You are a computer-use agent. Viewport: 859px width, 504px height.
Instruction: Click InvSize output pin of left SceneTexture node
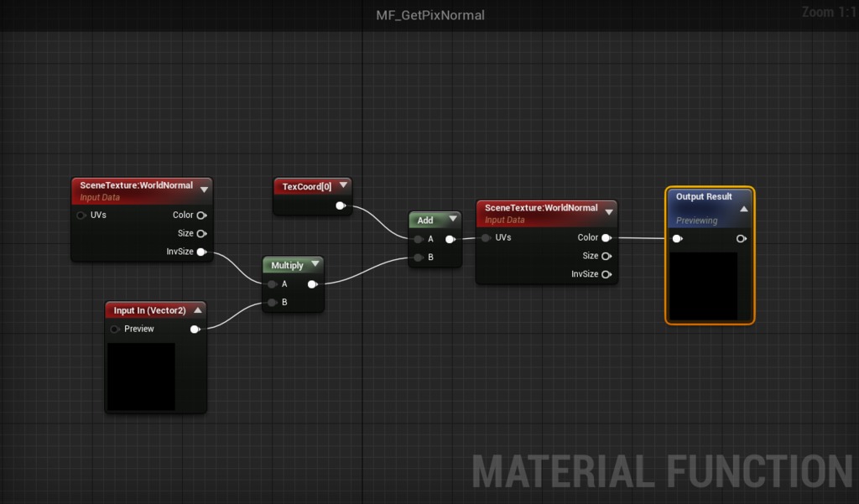pos(201,252)
